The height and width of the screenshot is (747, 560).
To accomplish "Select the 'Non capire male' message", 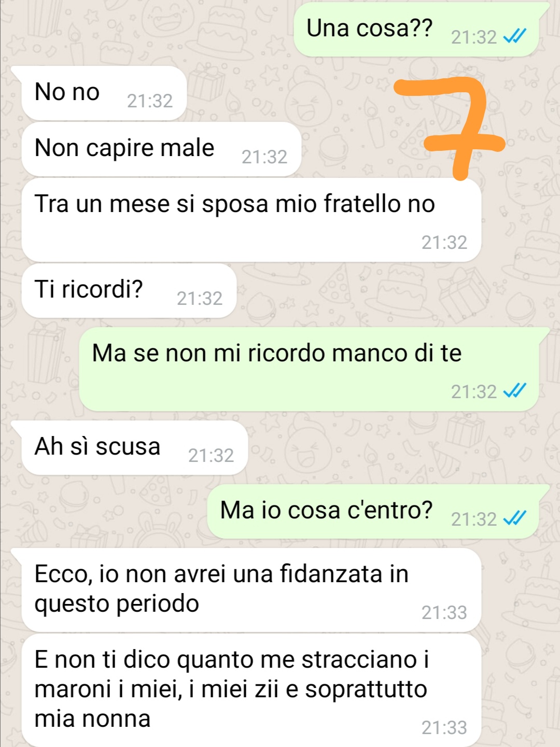I will (162, 149).
